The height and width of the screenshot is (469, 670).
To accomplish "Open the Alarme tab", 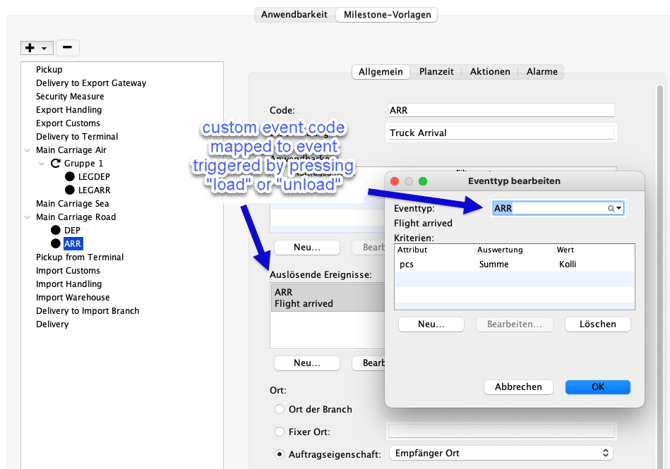I will (x=542, y=72).
